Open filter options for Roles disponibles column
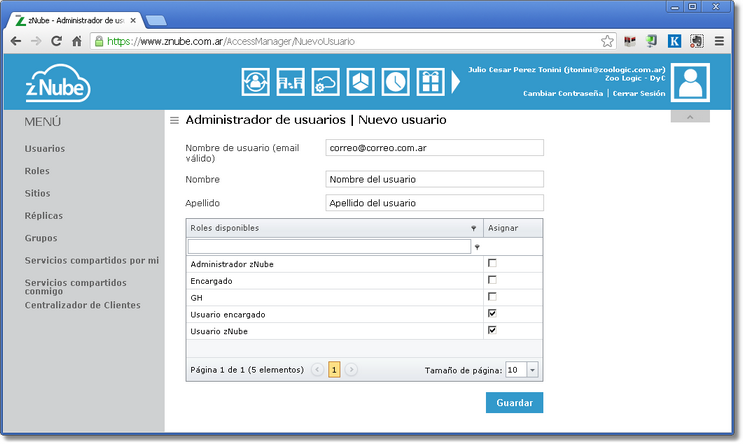 tap(474, 228)
